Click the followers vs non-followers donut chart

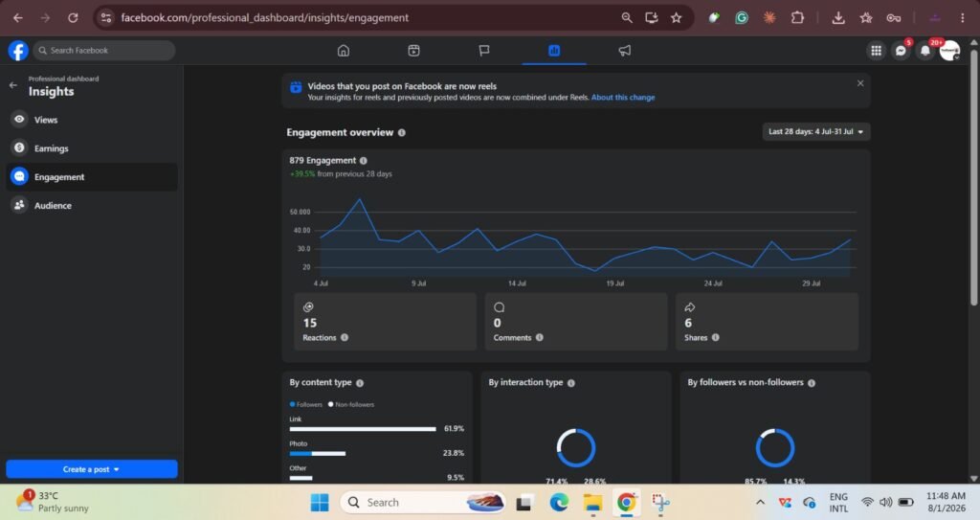(775, 448)
